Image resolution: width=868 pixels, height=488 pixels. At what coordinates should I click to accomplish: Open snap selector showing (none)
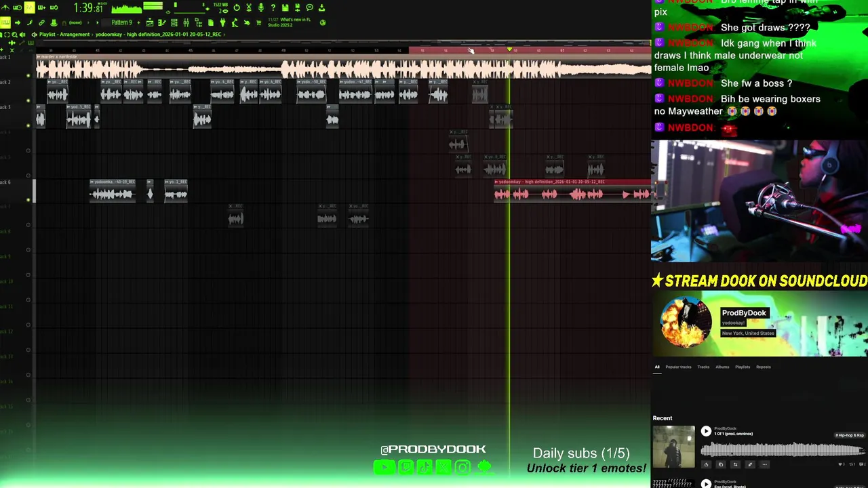[75, 22]
